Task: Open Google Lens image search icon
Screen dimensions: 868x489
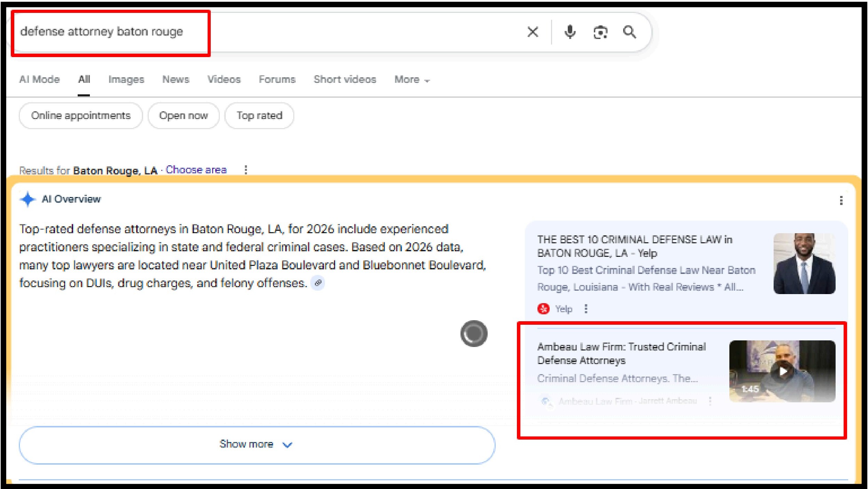Action: coord(600,32)
